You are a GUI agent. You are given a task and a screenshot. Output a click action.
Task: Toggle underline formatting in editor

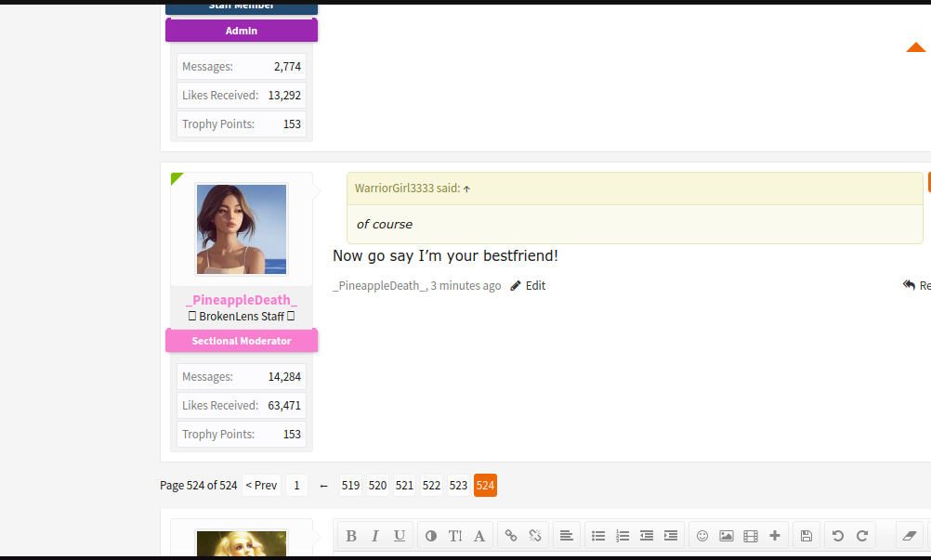pos(399,536)
